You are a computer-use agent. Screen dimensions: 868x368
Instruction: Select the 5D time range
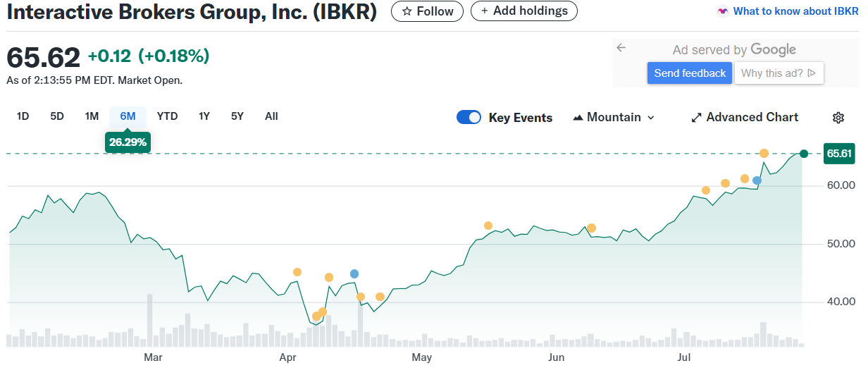[57, 116]
